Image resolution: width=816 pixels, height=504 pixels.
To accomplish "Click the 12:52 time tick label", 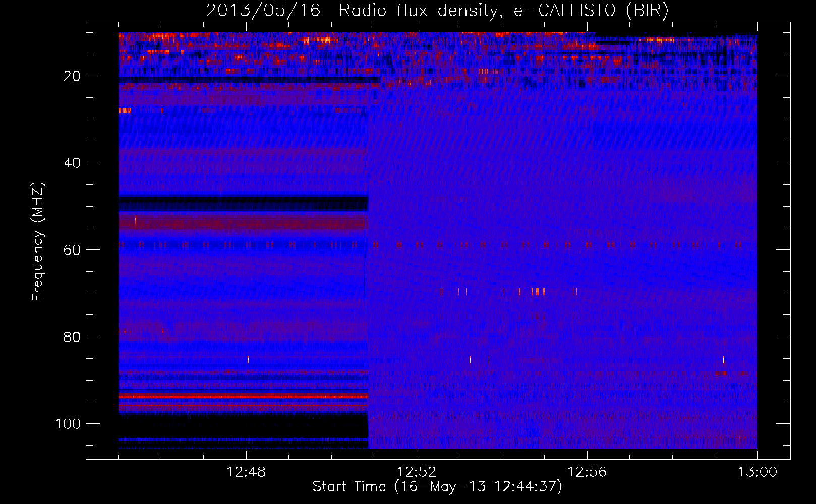I will click(x=417, y=472).
